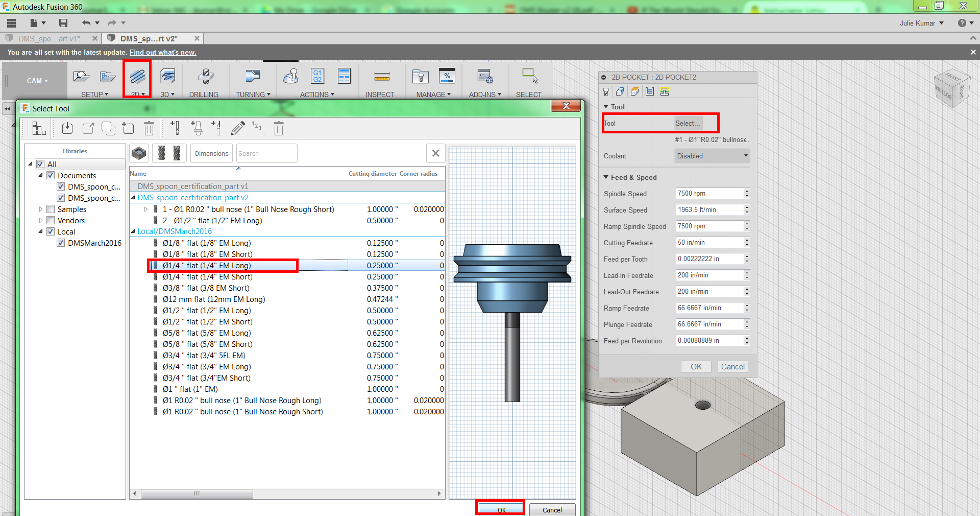This screenshot has height=516, width=980.
Task: Click the import library icon
Action: [67, 128]
